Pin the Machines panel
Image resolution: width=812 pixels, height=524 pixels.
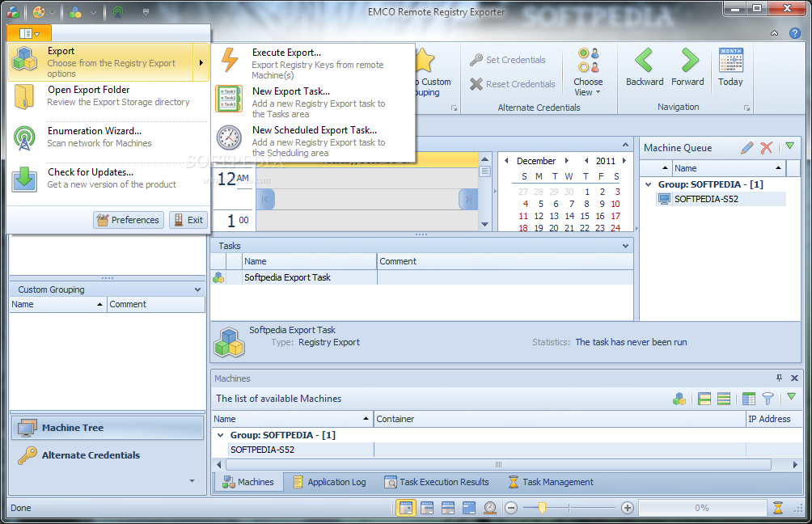click(780, 378)
